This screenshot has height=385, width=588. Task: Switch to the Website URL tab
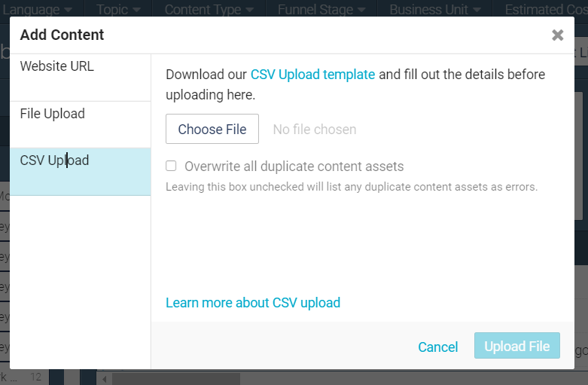coord(57,66)
